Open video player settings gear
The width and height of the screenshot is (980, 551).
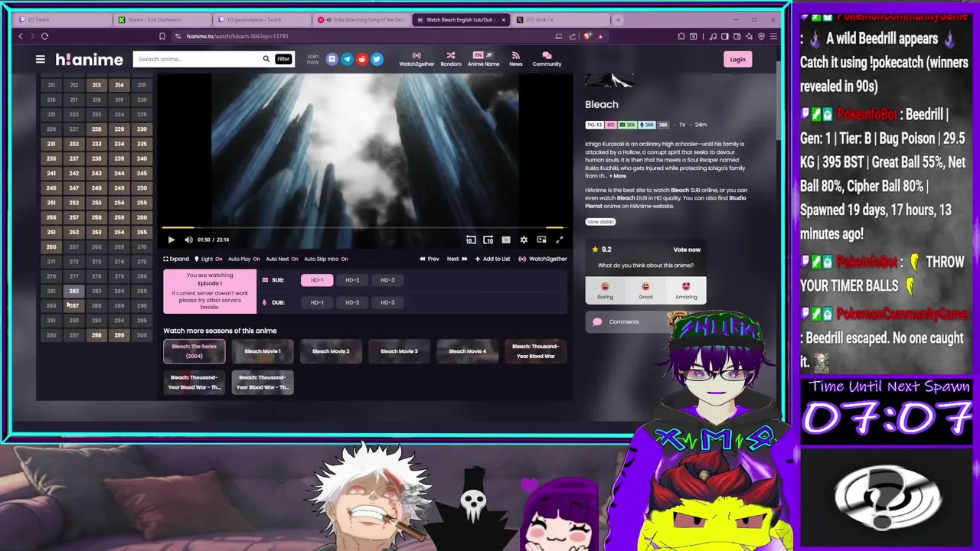[524, 240]
